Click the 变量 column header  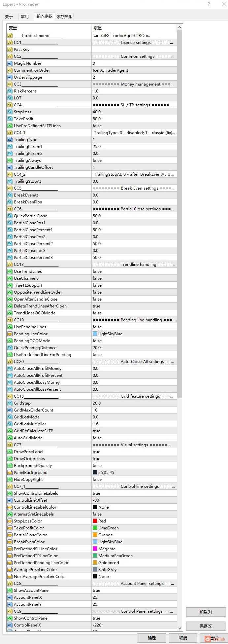coord(49,28)
